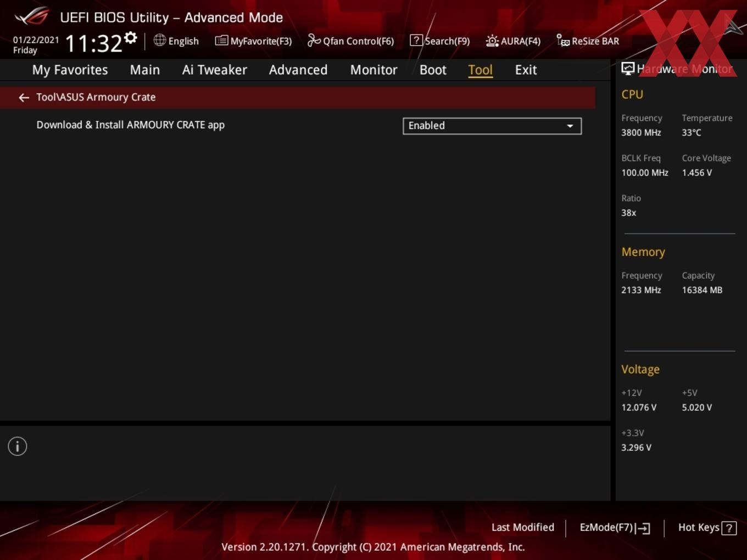The image size is (747, 560).
Task: Click the AURA(F4) label
Action: point(521,41)
